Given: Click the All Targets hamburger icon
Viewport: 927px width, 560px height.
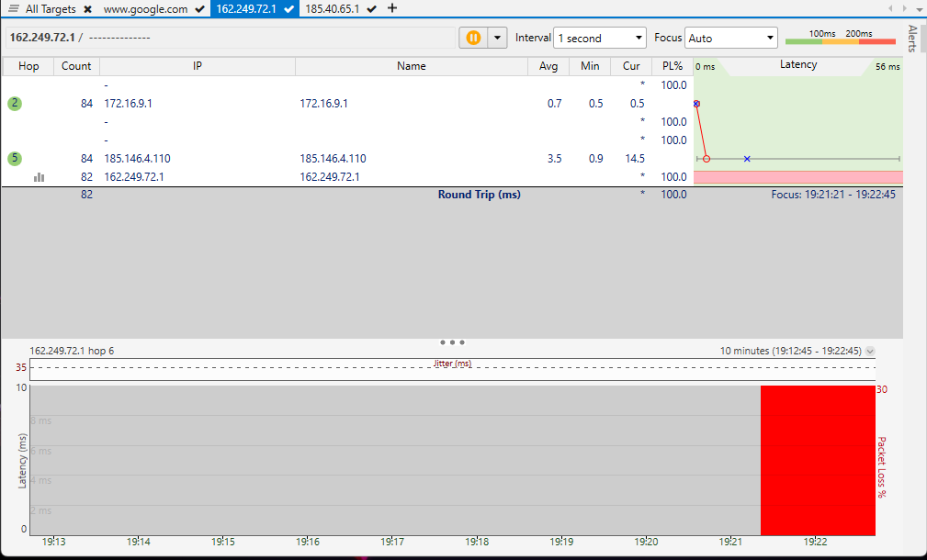Looking at the screenshot, I should (14, 8).
